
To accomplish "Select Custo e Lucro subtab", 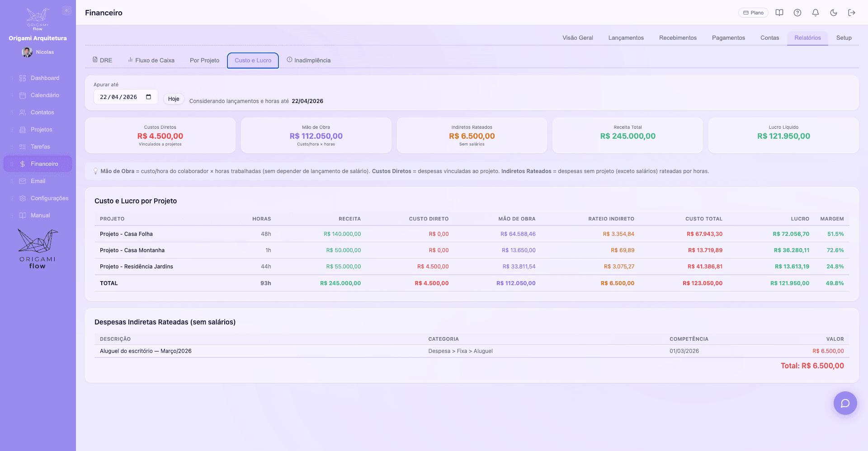I will [253, 61].
